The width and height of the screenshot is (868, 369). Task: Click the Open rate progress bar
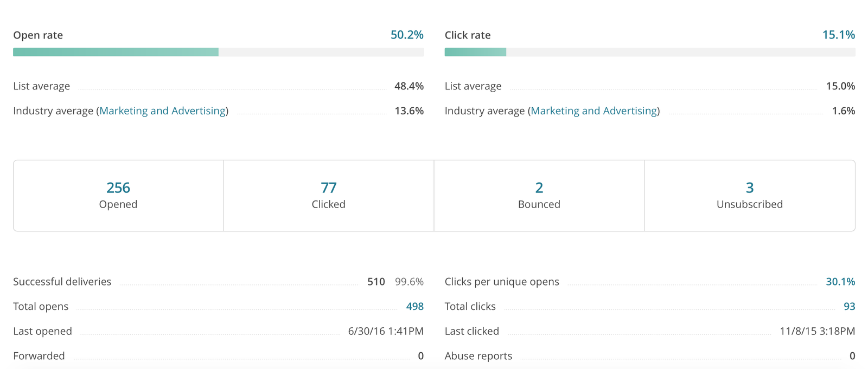(x=218, y=52)
